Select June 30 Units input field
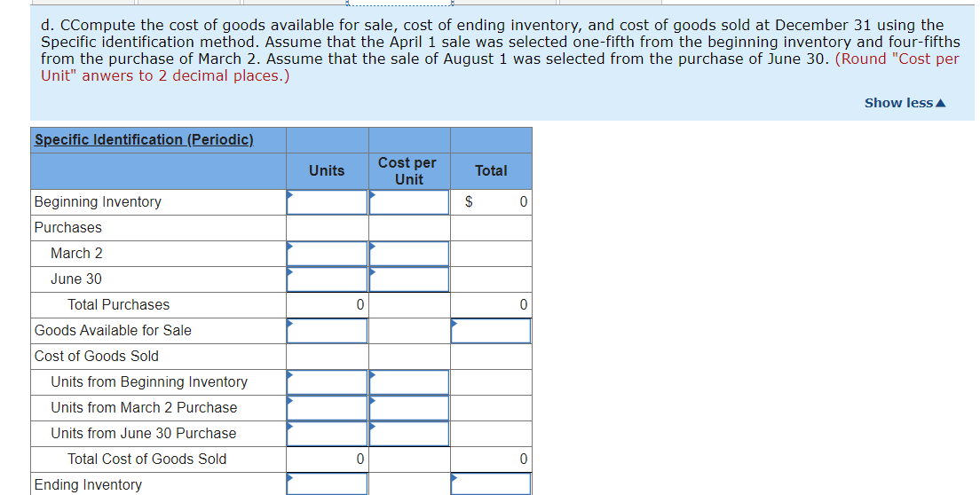Screen dimensions: 980x495 tap(328, 279)
